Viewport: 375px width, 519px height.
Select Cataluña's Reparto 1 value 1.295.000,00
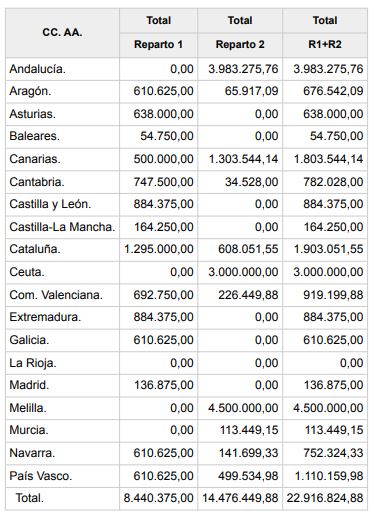[x=159, y=249]
